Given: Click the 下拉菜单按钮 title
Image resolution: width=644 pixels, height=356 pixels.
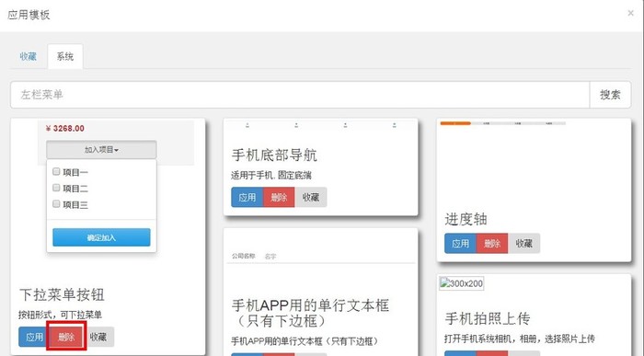Looking at the screenshot, I should click(x=62, y=294).
